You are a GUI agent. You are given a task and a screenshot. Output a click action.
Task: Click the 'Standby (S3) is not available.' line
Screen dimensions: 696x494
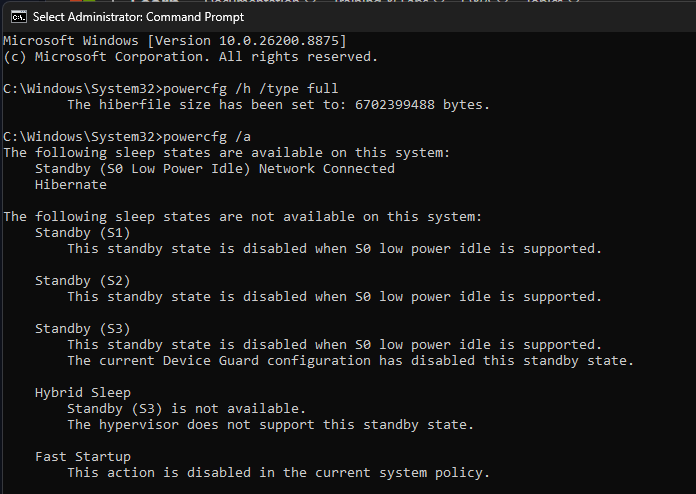[187, 408]
